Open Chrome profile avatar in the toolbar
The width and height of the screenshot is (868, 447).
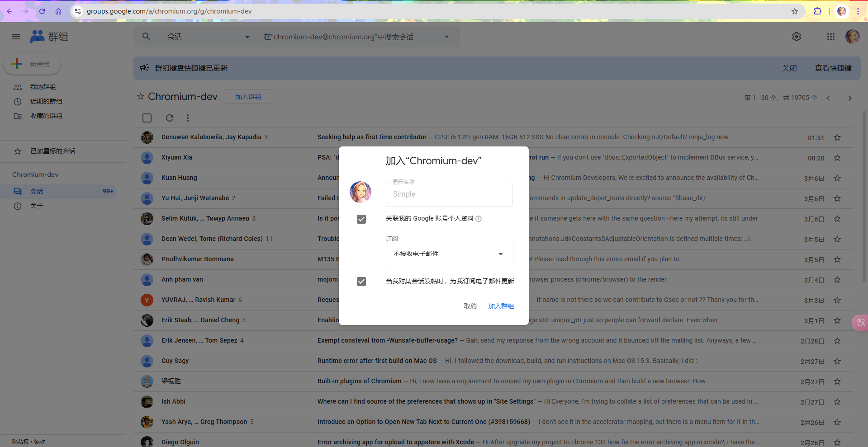[x=842, y=11]
